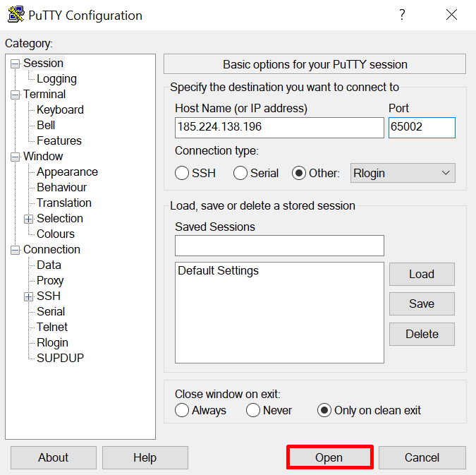The image size is (476, 475).
Task: Click the Open button to connect
Action: click(x=329, y=457)
